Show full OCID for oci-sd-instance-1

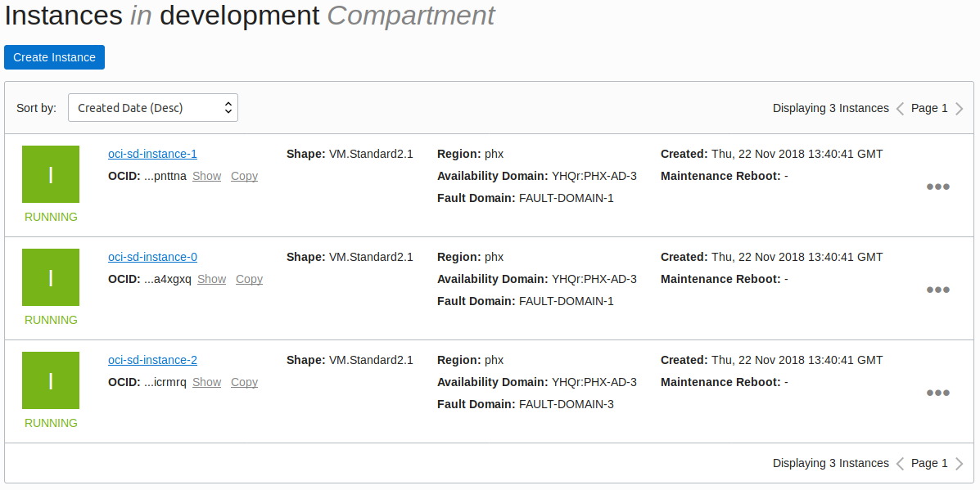[x=206, y=176]
